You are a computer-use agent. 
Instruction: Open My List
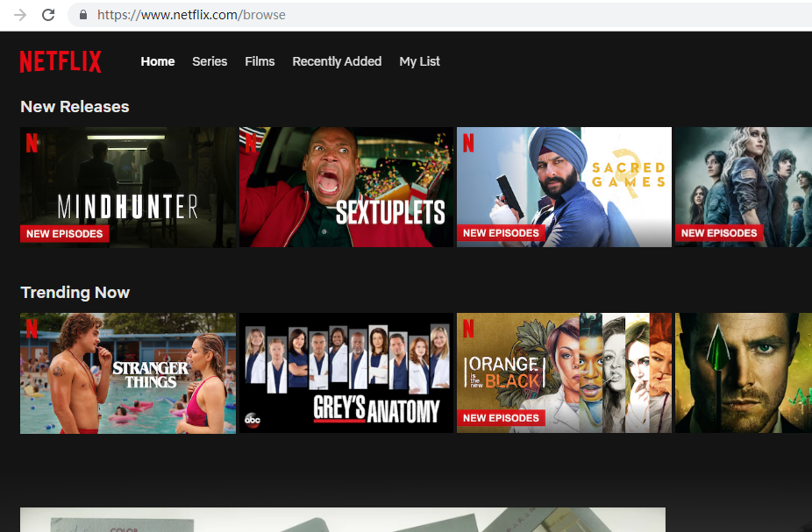pyautogui.click(x=419, y=61)
